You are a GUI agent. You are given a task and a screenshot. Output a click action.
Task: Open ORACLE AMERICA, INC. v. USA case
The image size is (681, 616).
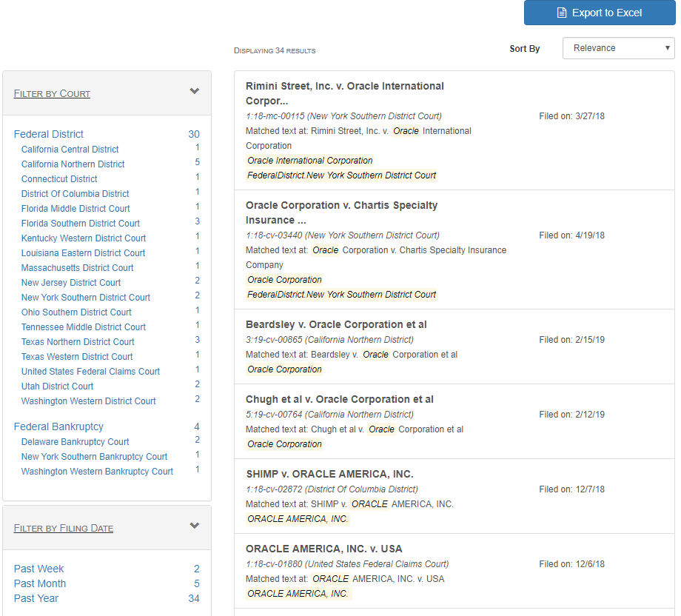[x=323, y=549]
